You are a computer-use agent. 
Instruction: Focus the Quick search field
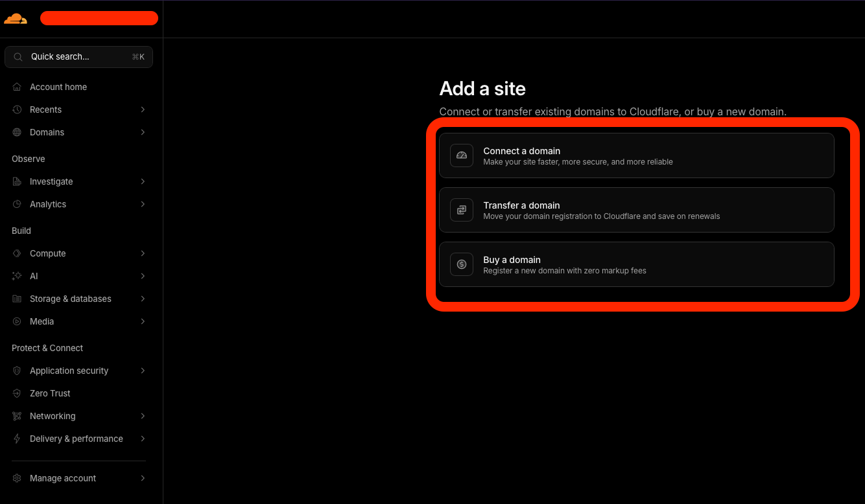coord(79,57)
